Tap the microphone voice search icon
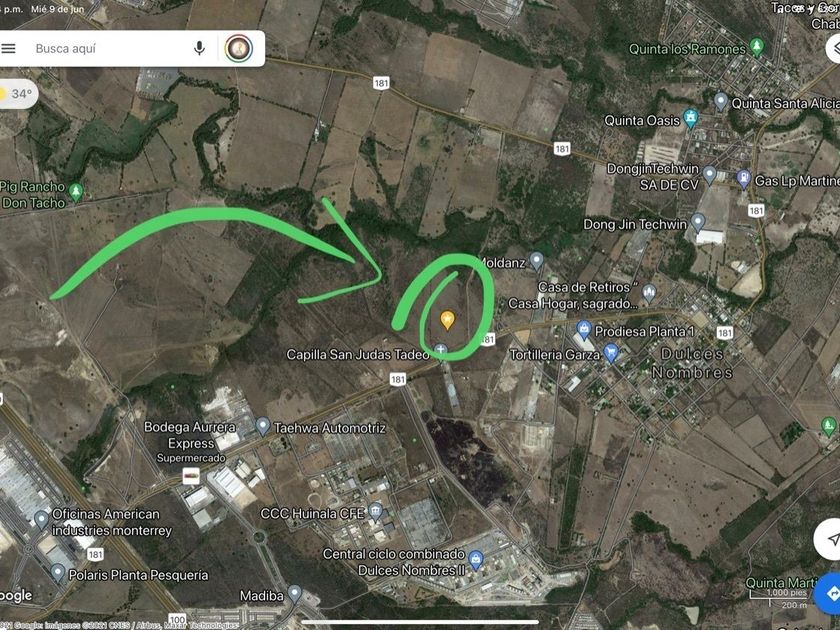Screen dimensions: 840x630 tap(199, 48)
